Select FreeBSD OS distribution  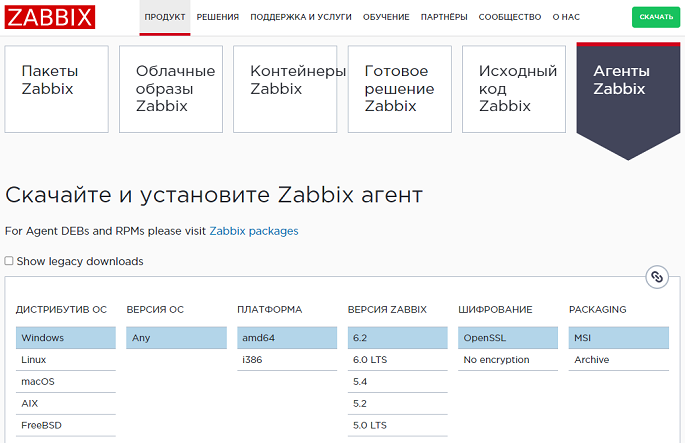pos(66,425)
